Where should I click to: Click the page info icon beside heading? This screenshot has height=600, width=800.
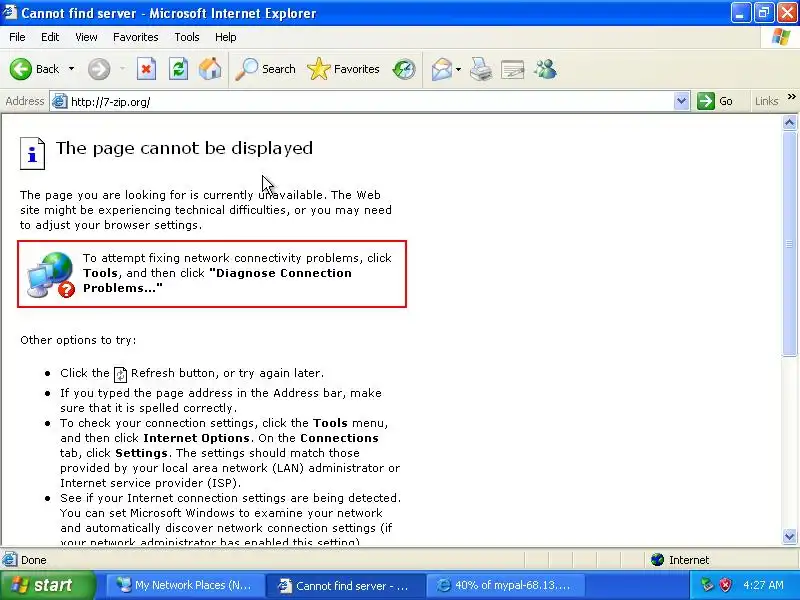click(x=33, y=154)
